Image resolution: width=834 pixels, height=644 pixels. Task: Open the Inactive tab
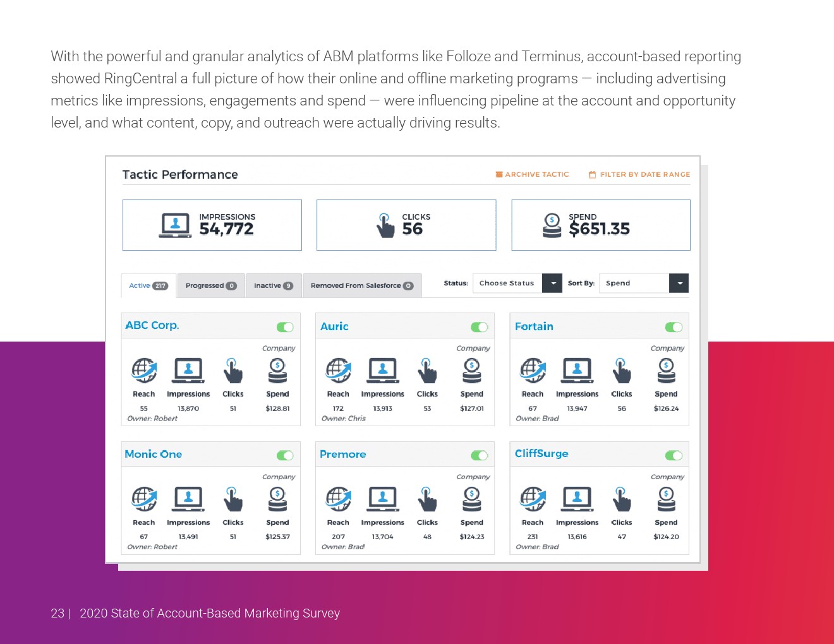[273, 286]
